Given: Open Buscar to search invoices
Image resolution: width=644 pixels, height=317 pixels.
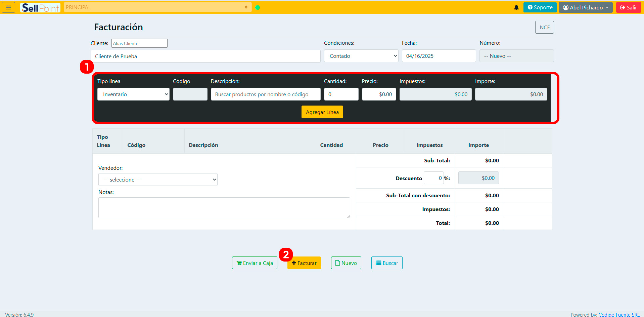Looking at the screenshot, I should point(386,263).
